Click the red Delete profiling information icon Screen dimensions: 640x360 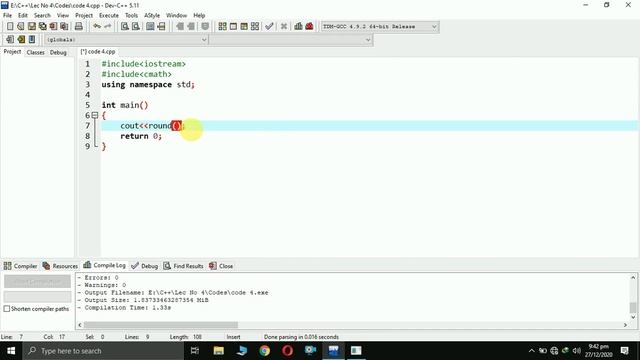309,27
